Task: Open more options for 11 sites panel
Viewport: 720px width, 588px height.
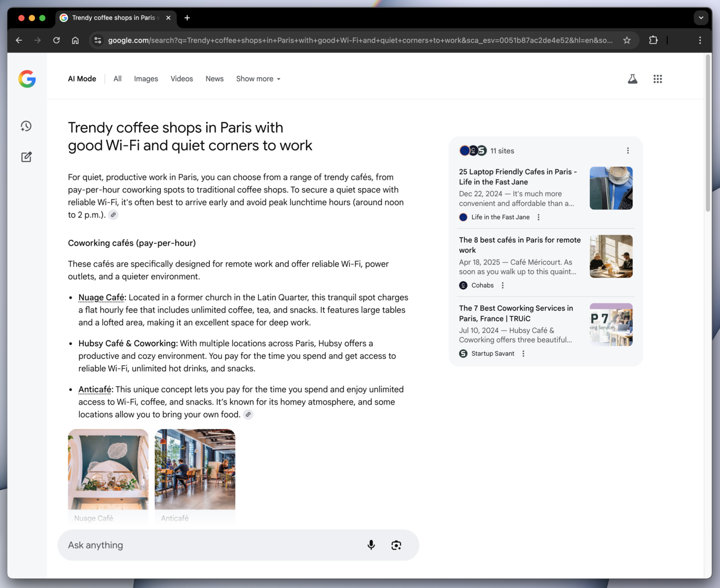Action: 628,151
